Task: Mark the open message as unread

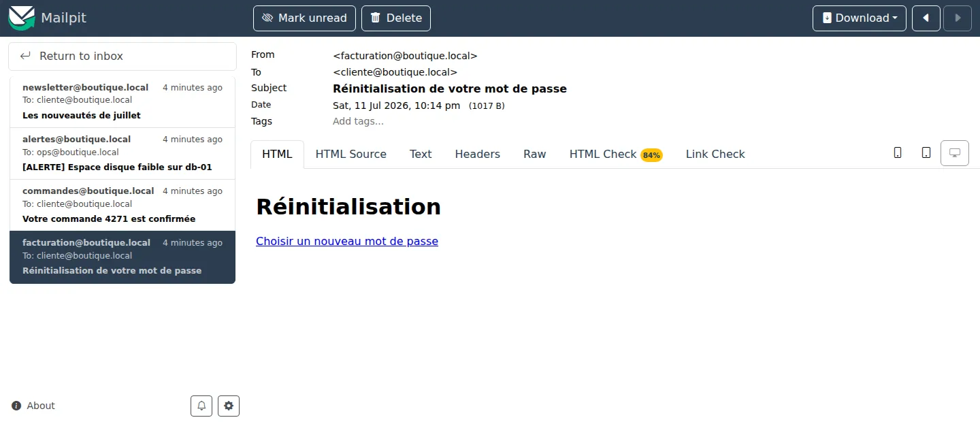Action: click(x=304, y=18)
